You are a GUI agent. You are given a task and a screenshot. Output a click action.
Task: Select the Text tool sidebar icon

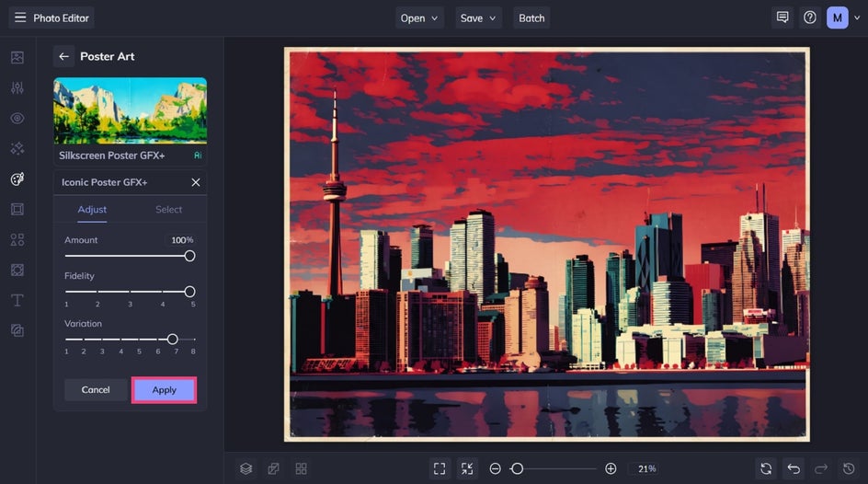tap(17, 300)
